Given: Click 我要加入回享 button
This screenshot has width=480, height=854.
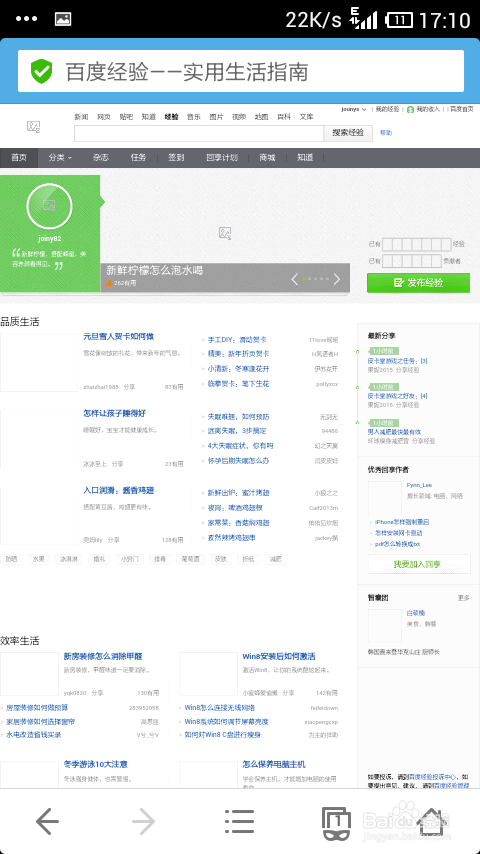Looking at the screenshot, I should [x=419, y=564].
